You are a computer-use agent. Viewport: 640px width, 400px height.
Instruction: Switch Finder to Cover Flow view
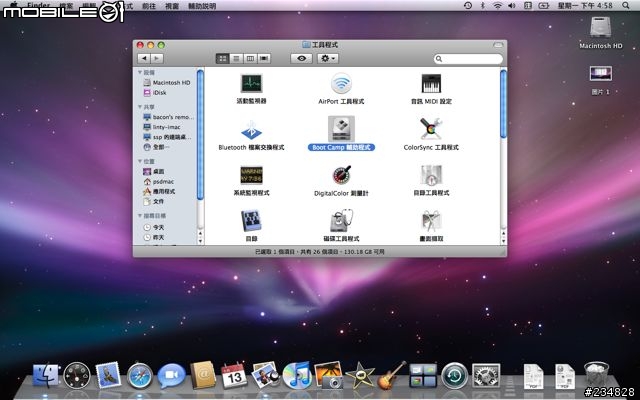pyautogui.click(x=264, y=59)
